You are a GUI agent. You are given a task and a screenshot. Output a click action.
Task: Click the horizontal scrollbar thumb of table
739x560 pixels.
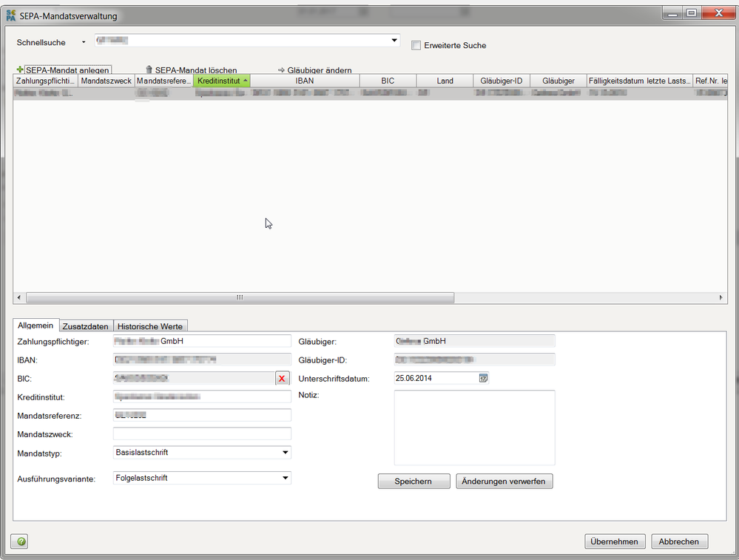tap(240, 297)
